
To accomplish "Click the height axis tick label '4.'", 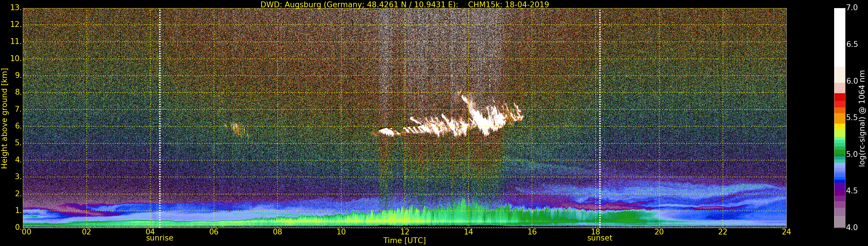I will pos(18,160).
